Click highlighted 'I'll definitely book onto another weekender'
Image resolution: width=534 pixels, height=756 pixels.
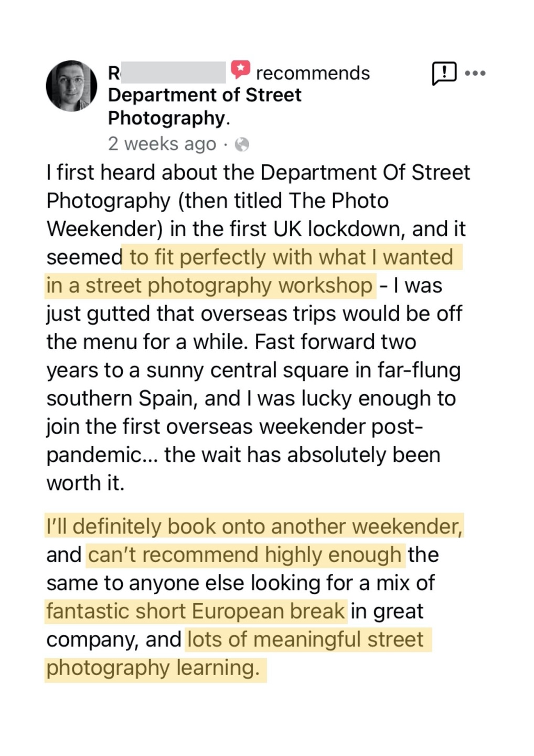click(x=254, y=527)
